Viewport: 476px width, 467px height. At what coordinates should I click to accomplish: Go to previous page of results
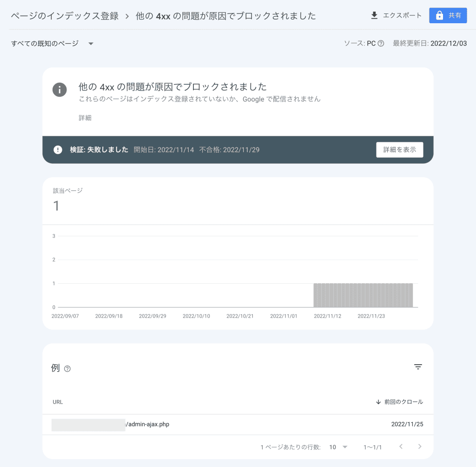(401, 447)
